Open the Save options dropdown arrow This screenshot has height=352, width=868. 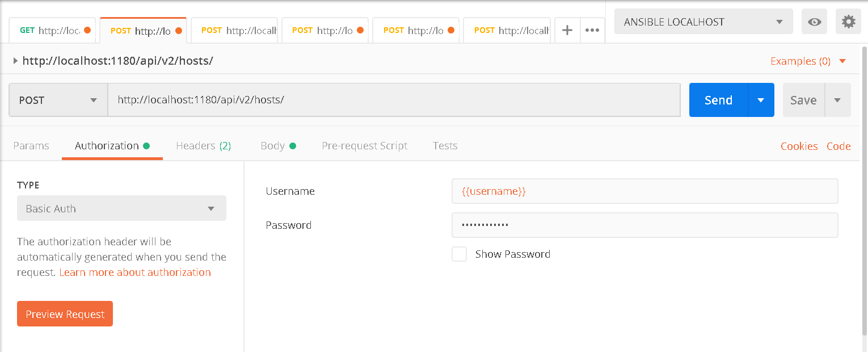click(x=837, y=100)
